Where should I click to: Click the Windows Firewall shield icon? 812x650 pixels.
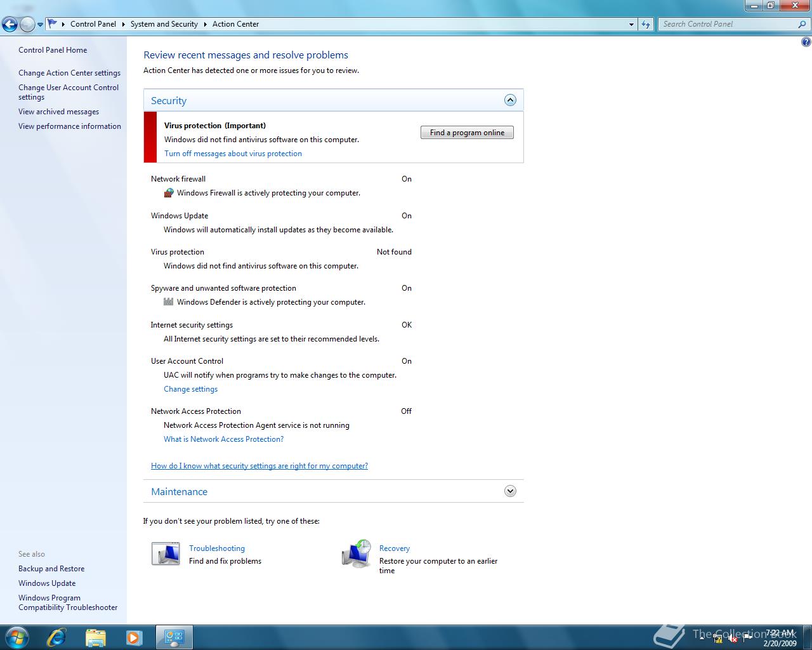169,193
